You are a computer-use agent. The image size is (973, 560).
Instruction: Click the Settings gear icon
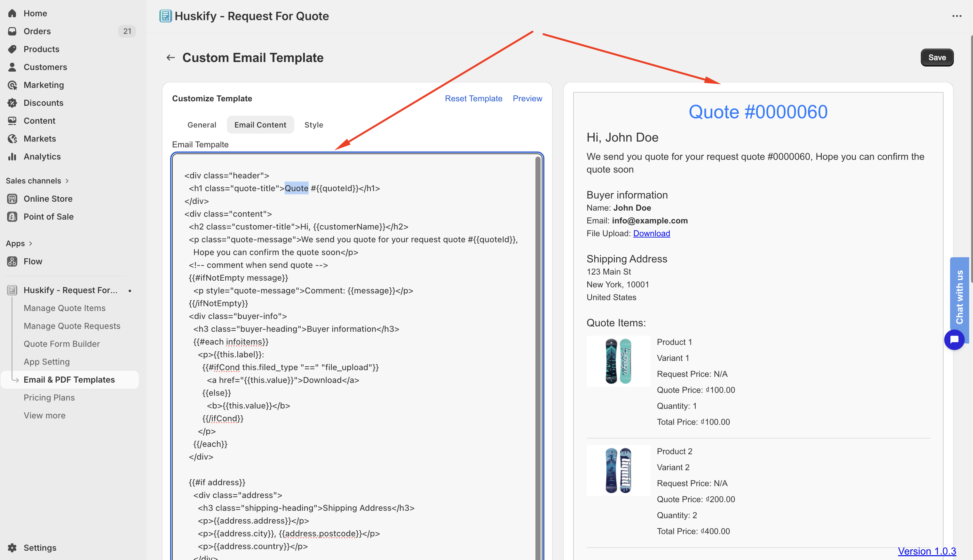[x=12, y=547]
